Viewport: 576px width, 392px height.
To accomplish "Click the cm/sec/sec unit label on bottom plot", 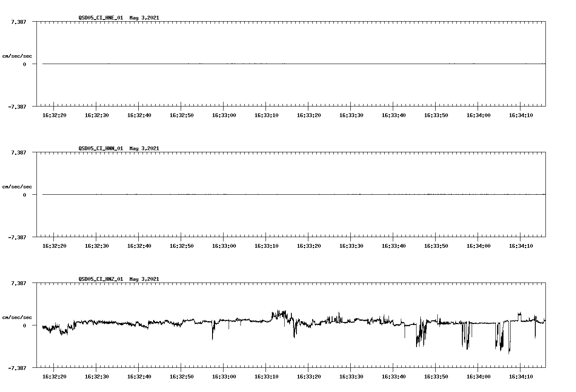I will (17, 316).
